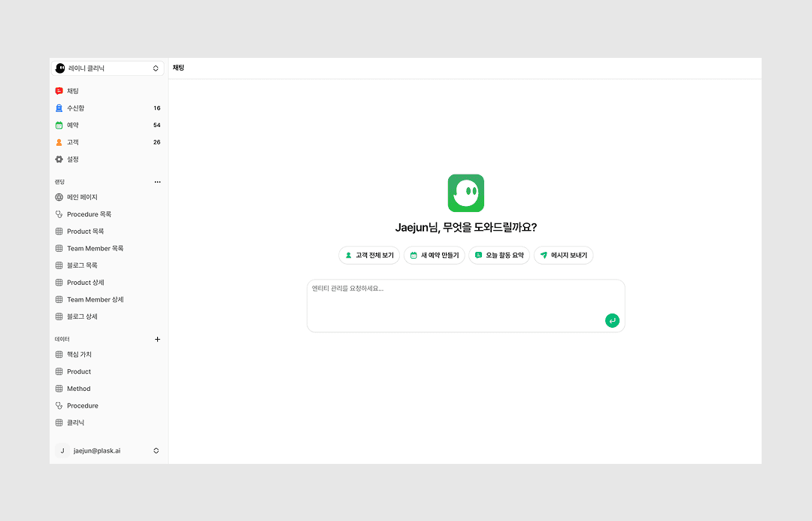Select 블로그 상세 row
Screen dimensions: 812x521
click(108, 317)
